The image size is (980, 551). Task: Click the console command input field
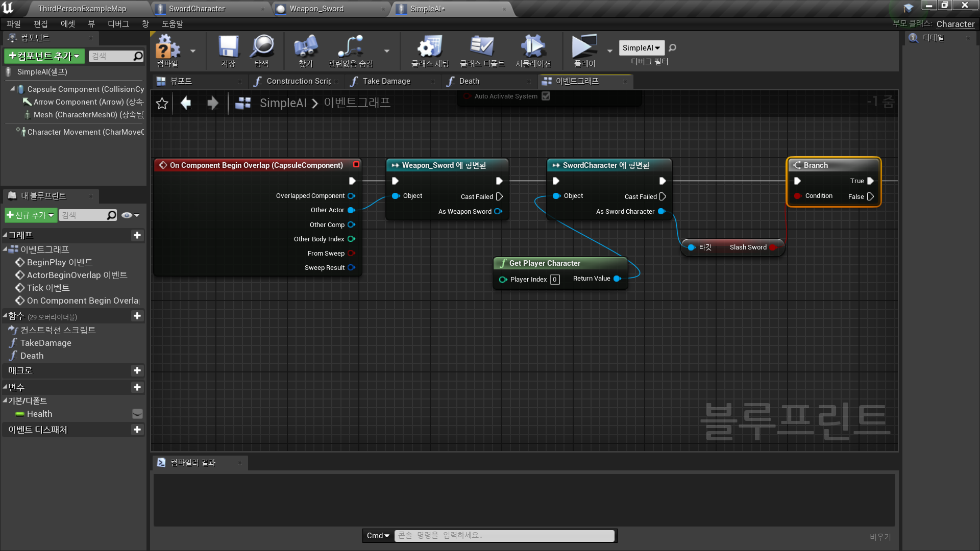(x=504, y=535)
